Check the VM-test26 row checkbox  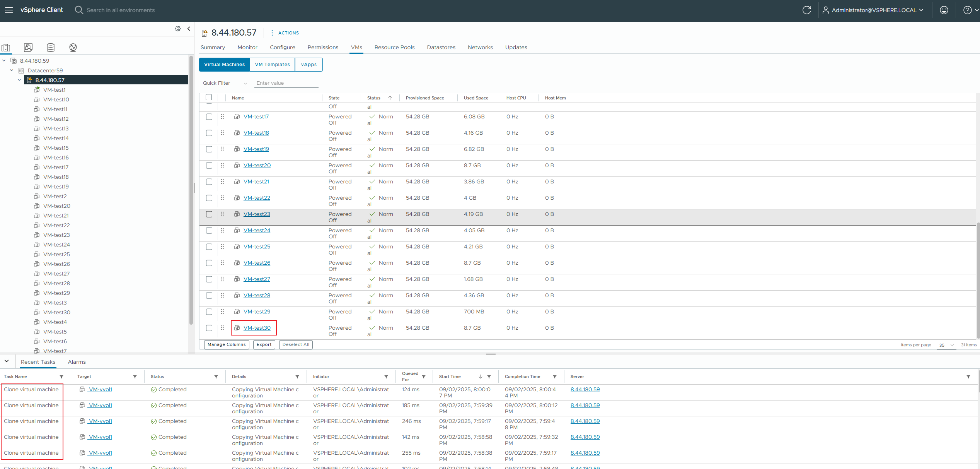point(209,263)
